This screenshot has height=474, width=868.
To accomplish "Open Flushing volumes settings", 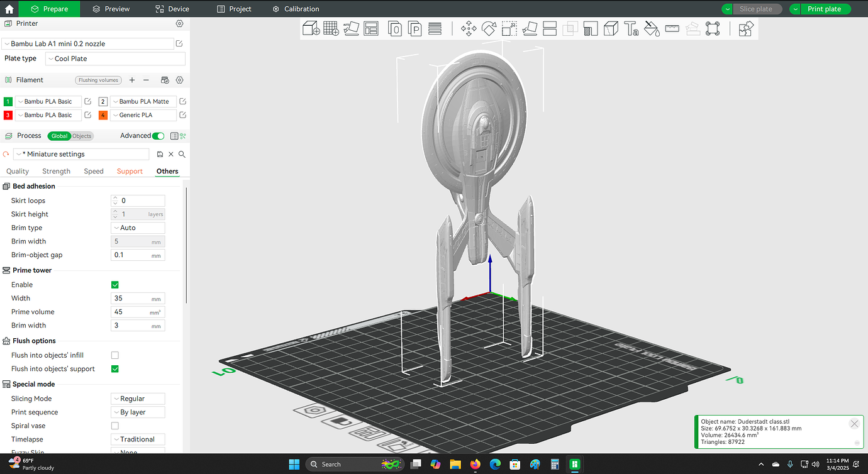I will click(98, 80).
